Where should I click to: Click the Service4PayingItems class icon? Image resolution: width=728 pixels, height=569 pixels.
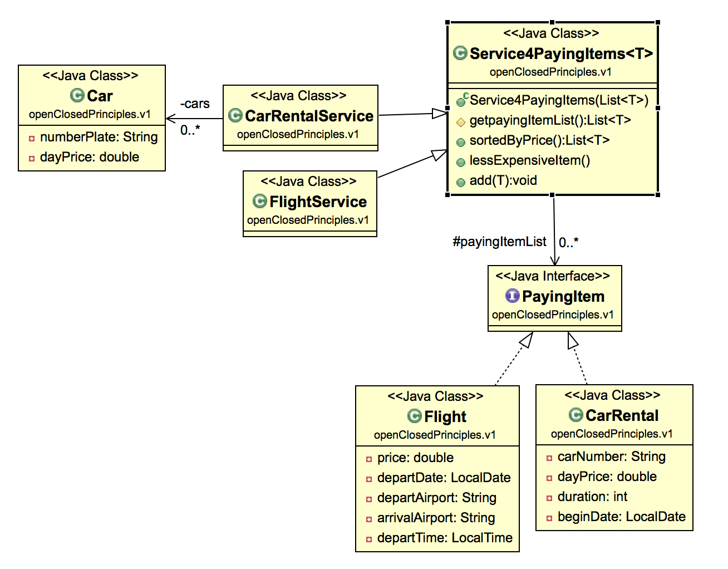pos(460,53)
